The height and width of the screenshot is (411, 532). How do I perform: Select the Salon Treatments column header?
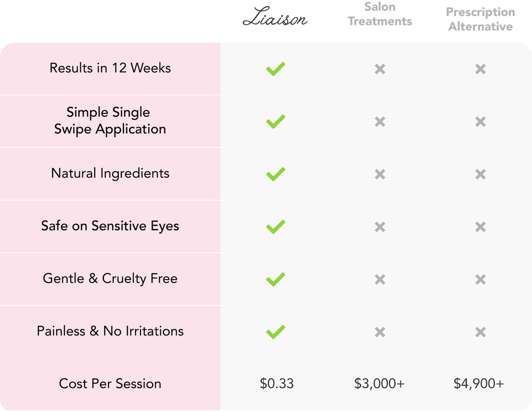point(380,14)
